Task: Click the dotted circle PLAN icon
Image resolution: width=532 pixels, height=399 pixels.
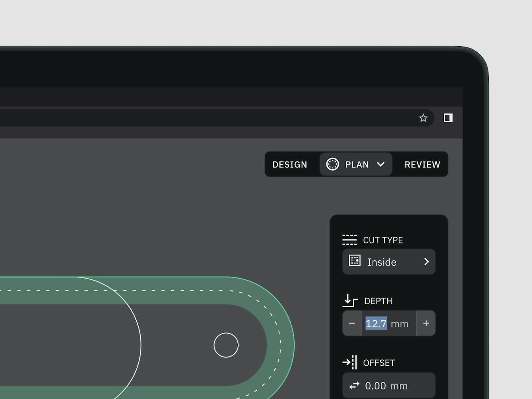Action: point(332,164)
